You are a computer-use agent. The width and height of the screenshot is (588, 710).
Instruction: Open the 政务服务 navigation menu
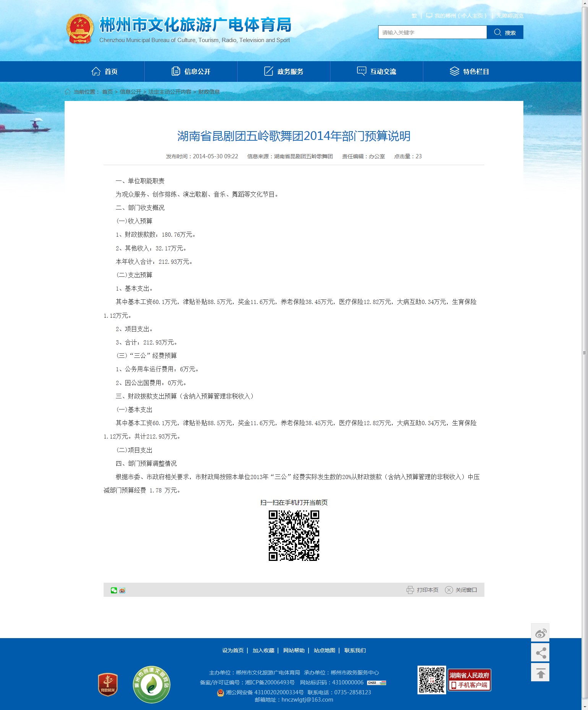pyautogui.click(x=284, y=71)
